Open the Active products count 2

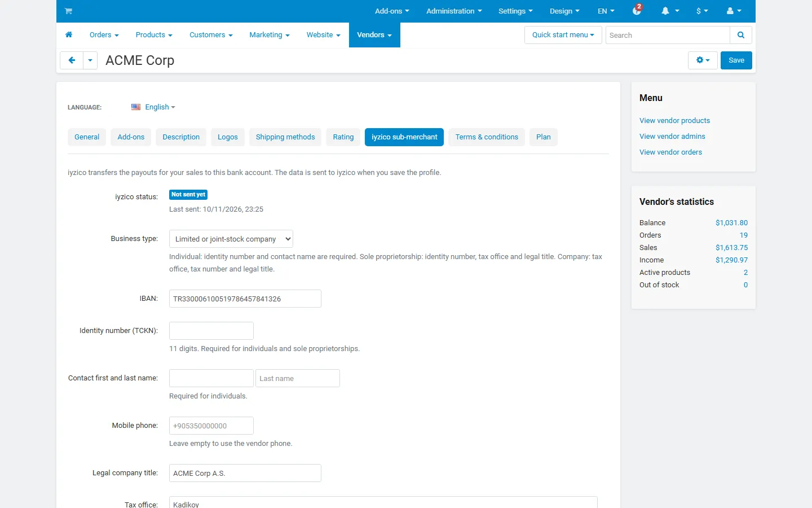coord(745,273)
